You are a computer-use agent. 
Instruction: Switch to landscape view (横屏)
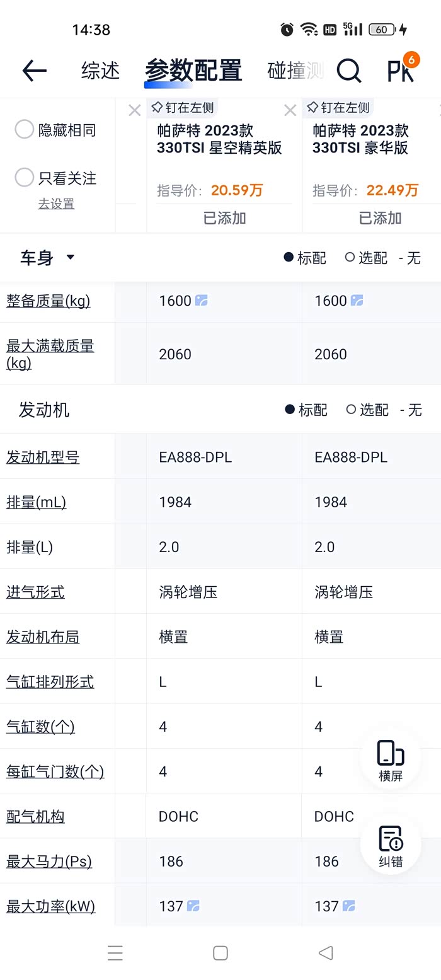(x=390, y=760)
